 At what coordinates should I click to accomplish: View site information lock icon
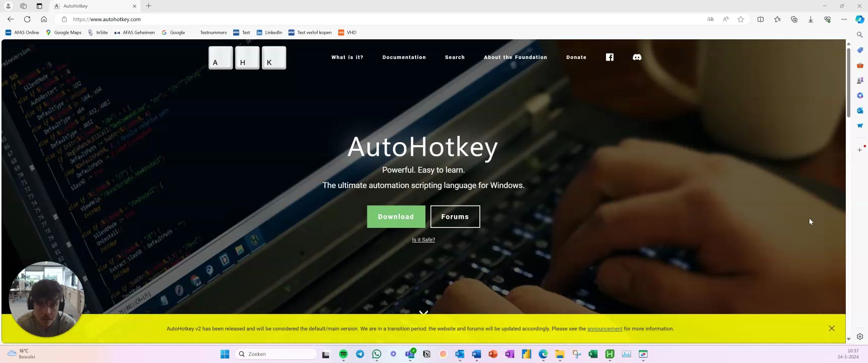(x=64, y=19)
